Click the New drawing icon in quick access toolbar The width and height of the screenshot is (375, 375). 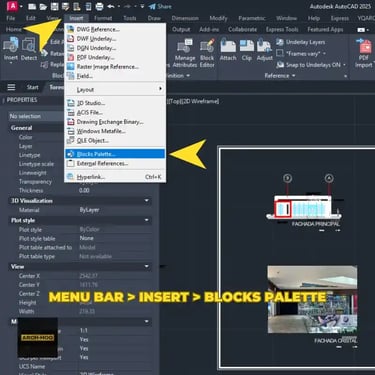[x=32, y=6]
